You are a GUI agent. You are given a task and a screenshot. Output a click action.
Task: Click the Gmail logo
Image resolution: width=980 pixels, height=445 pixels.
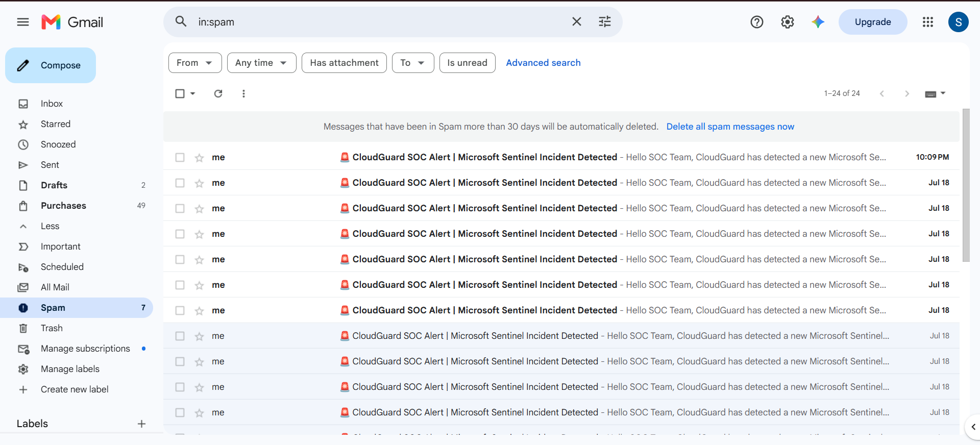coord(72,22)
